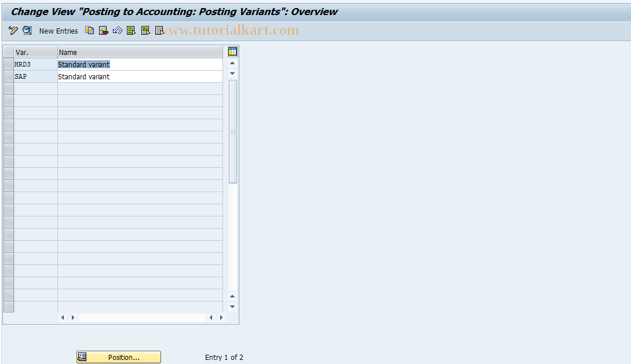The image size is (631, 364).
Task: Click the HRD3 variant cell
Action: (36, 64)
